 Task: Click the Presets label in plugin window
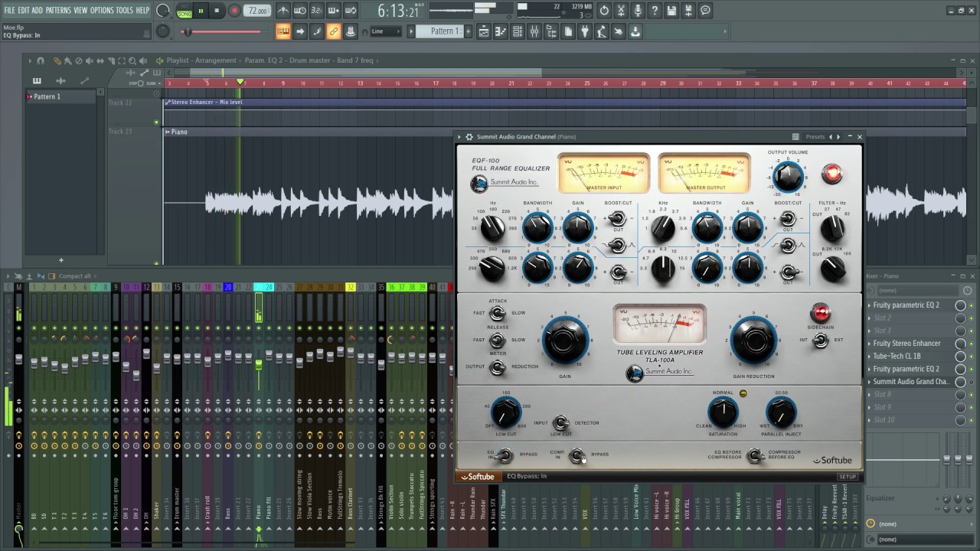(x=815, y=137)
